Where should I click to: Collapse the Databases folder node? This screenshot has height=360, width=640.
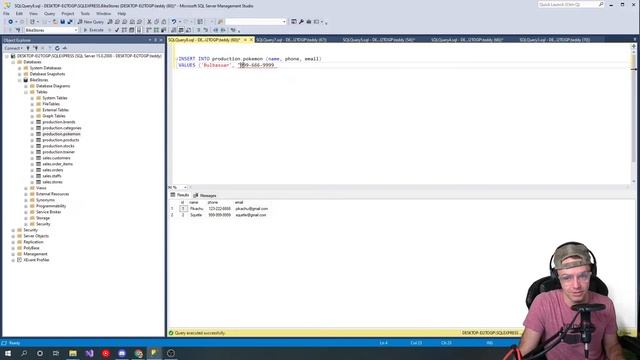(13, 62)
